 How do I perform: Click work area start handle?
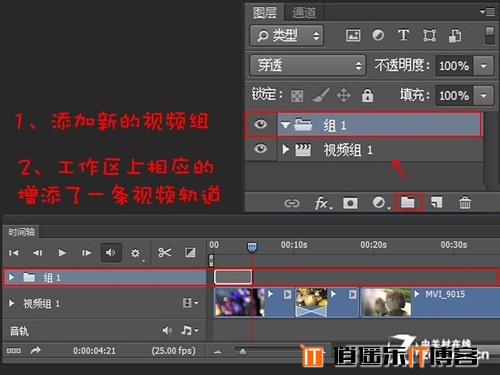tap(211, 260)
